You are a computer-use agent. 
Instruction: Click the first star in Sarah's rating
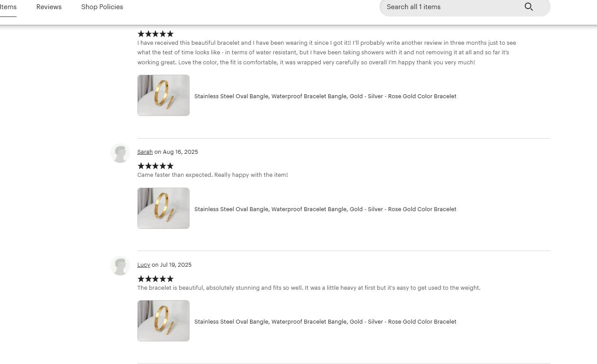(x=141, y=166)
